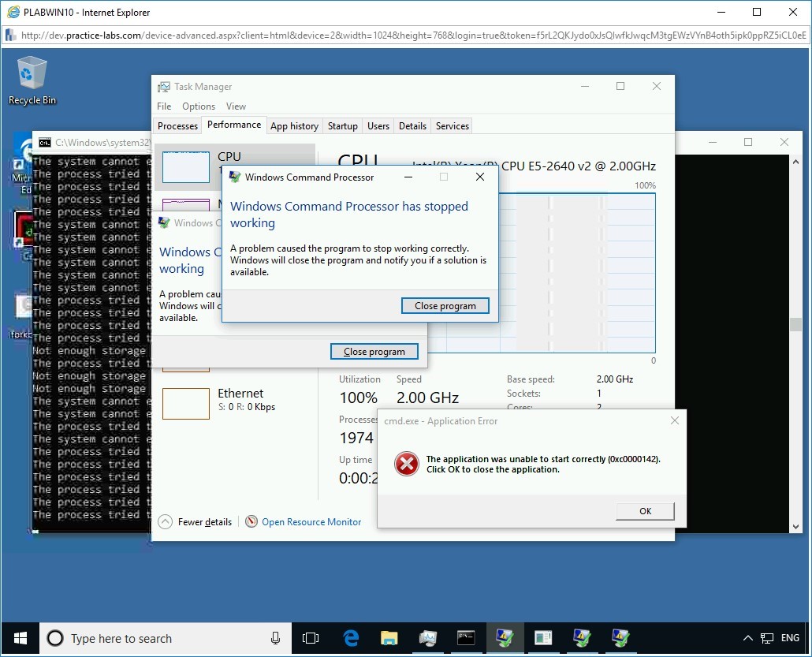Click Close program on the error dialog
The width and height of the screenshot is (812, 657).
pos(445,306)
